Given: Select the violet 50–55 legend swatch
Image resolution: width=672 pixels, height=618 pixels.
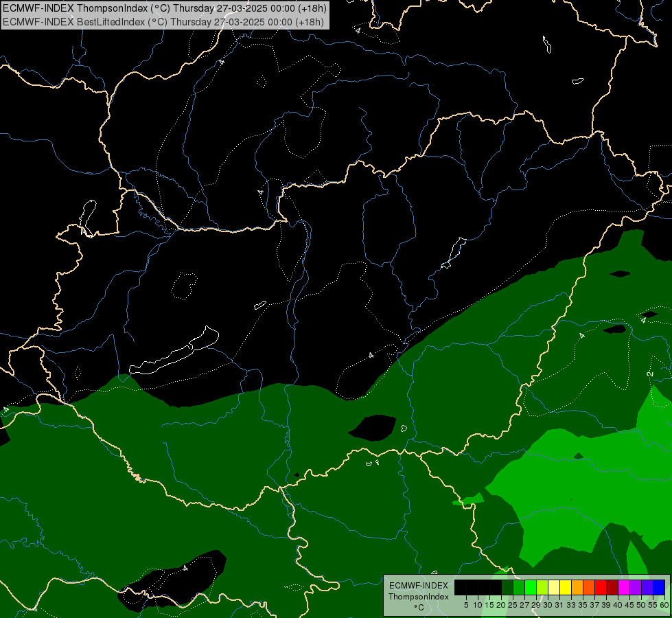Looking at the screenshot, I should point(647,587).
